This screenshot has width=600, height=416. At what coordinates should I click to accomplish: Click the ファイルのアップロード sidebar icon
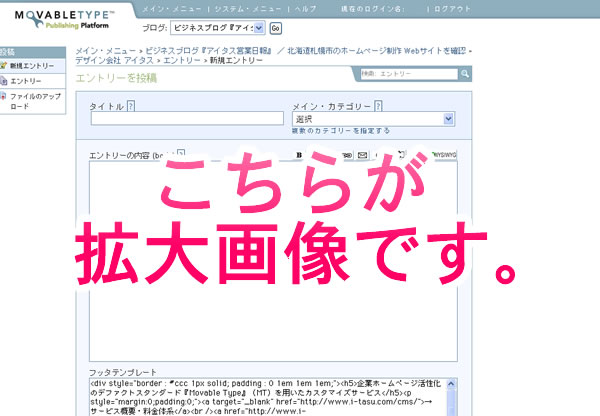pos(4,97)
